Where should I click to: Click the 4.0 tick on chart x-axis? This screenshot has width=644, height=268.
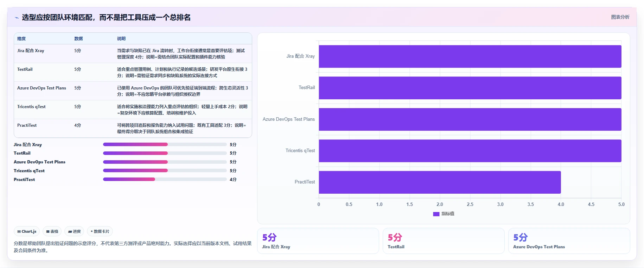[x=561, y=204]
